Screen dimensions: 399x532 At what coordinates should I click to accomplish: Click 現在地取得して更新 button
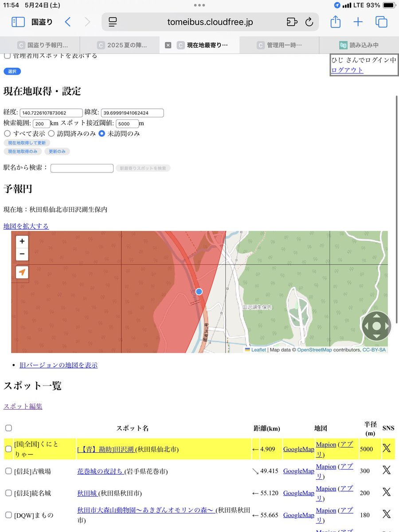pyautogui.click(x=27, y=143)
